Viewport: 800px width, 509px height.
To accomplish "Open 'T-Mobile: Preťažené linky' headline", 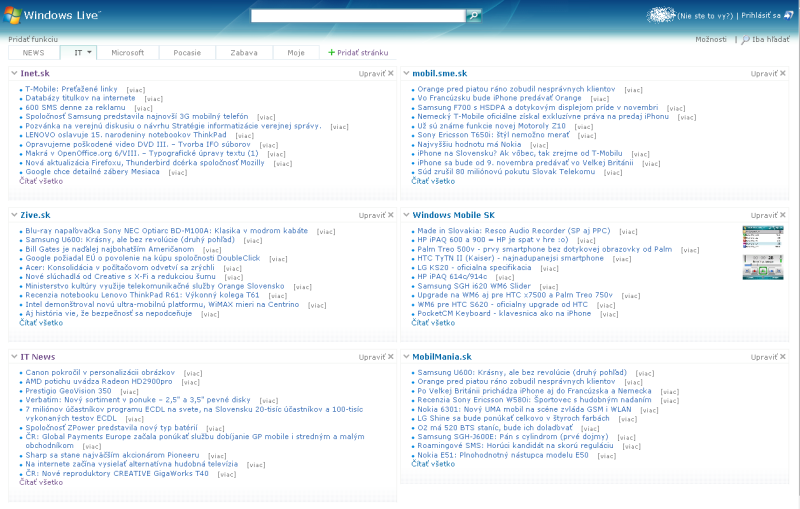I will pos(71,89).
